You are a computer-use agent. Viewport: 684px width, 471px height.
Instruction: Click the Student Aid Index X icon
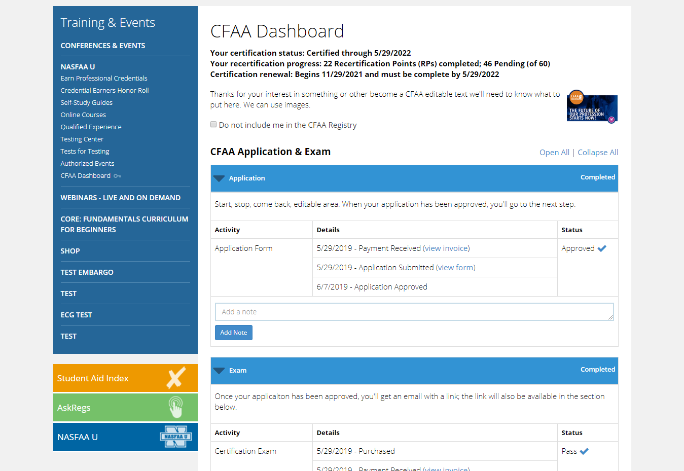(176, 378)
